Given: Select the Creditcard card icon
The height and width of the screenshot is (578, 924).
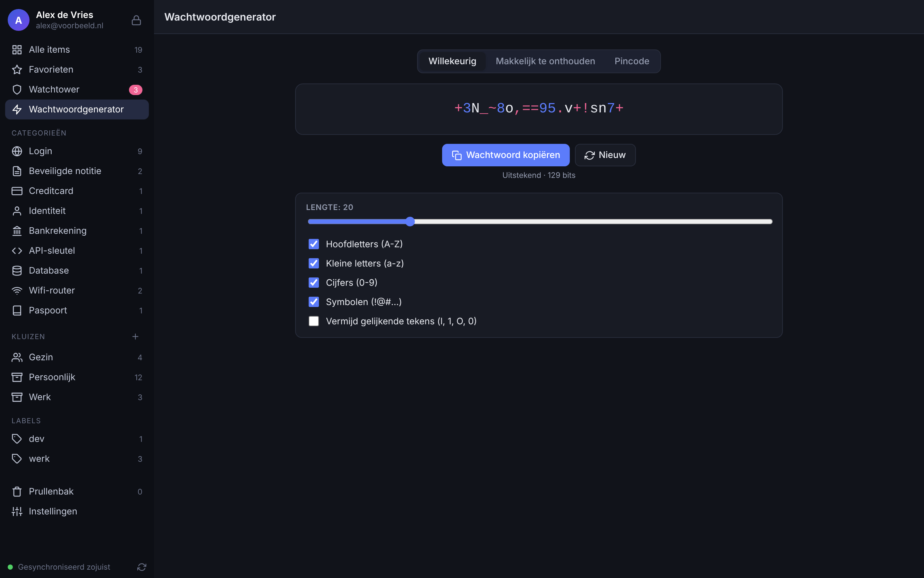Looking at the screenshot, I should coord(17,191).
